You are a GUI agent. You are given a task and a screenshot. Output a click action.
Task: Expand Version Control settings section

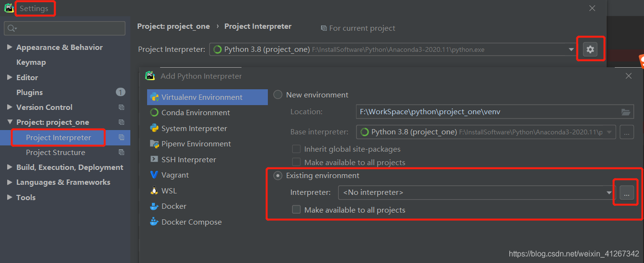(x=10, y=107)
